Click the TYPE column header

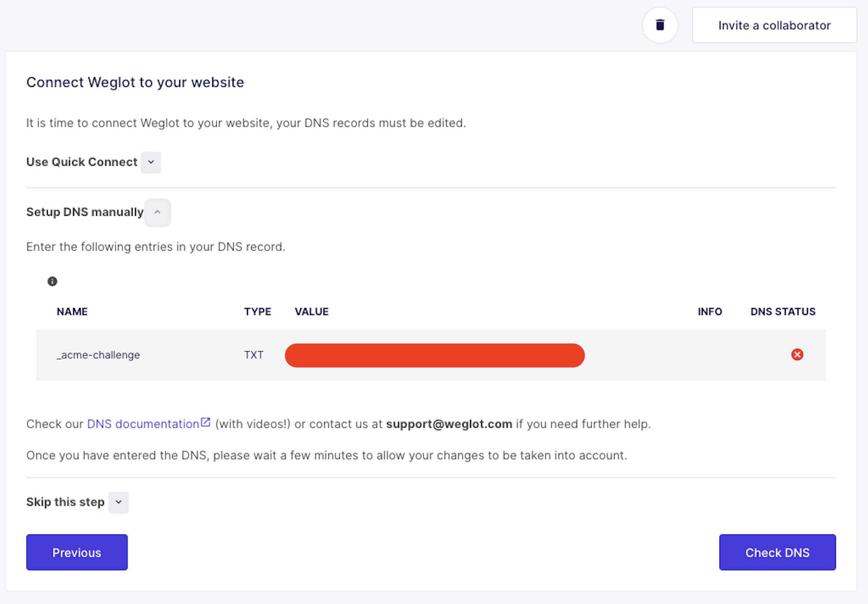coord(258,311)
